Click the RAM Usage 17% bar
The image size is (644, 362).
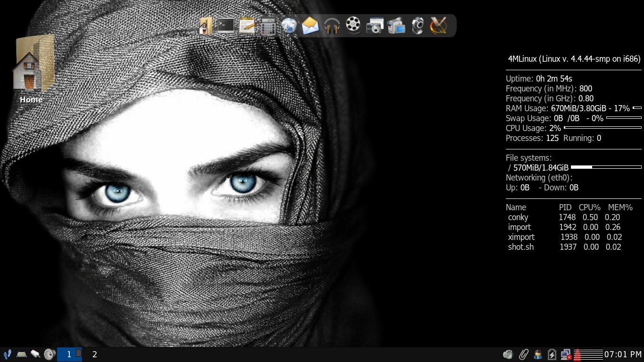click(x=637, y=108)
